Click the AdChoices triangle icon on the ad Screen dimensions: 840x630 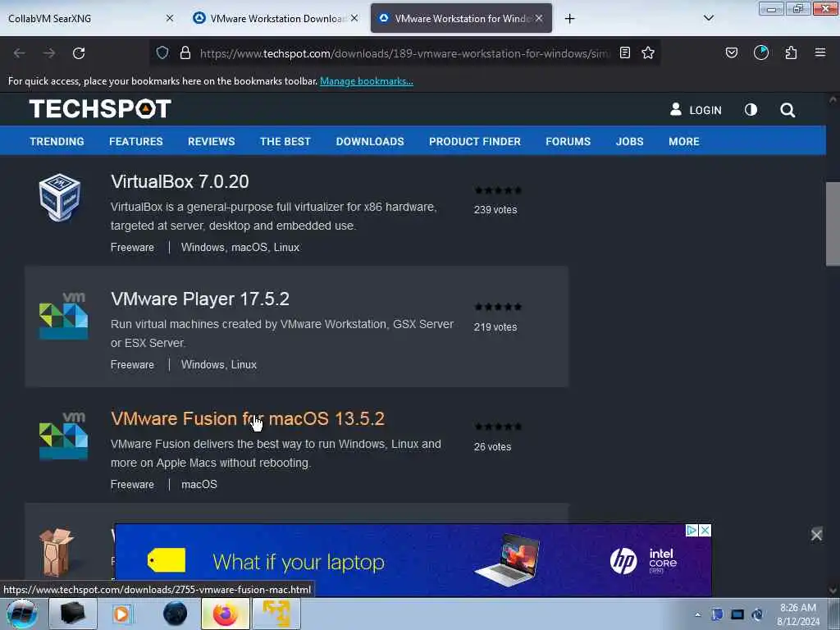[692, 531]
